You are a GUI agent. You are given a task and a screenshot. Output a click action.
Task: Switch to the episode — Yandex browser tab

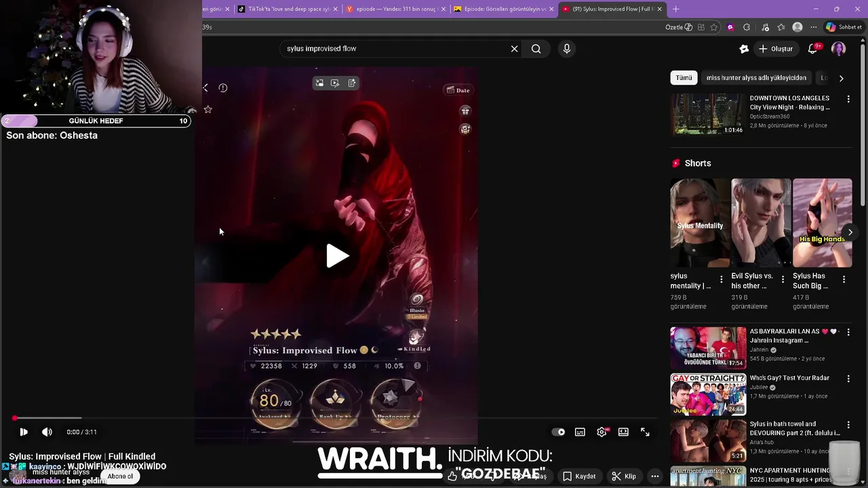(x=396, y=9)
